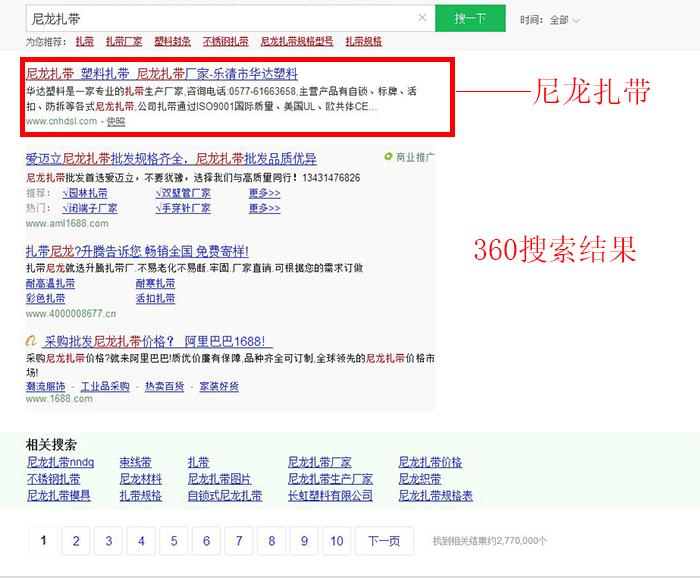Open the recommended search 扎带厂家

124,42
